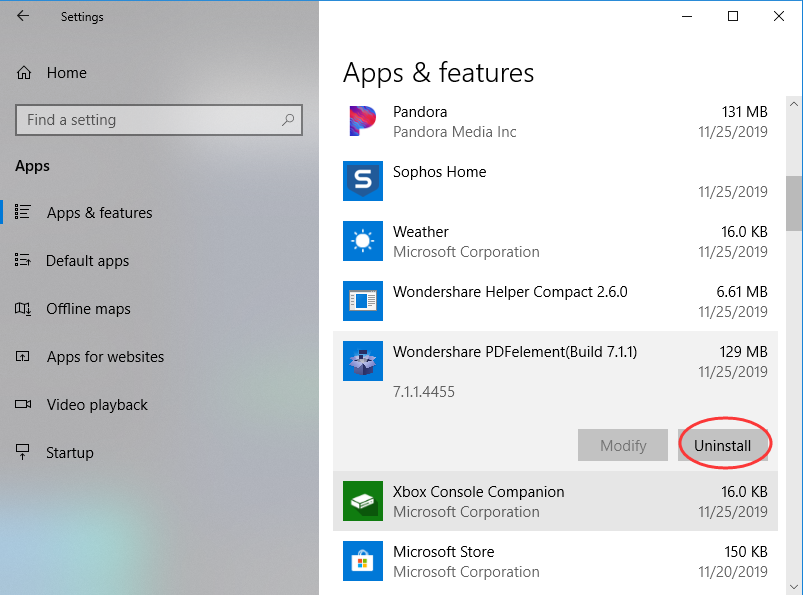This screenshot has width=803, height=595.
Task: Select the Weather app name
Action: tap(420, 231)
